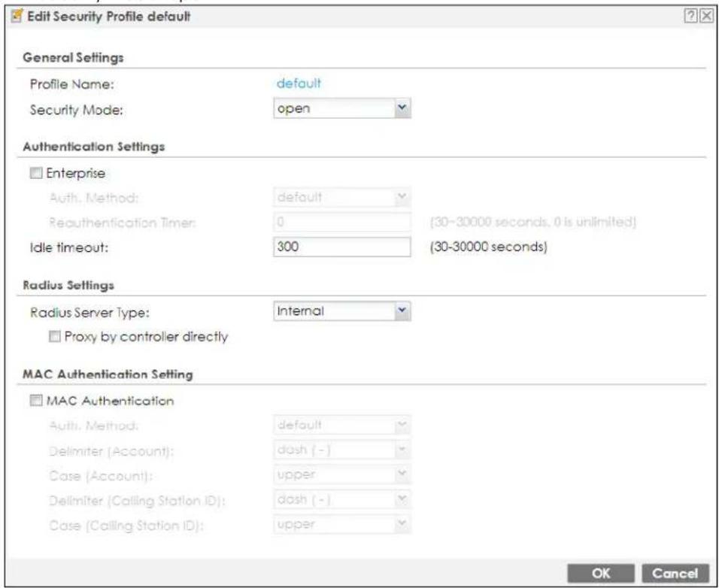Screen dimensions: 719x588
Task: Tick Proxy by controller directly checkbox
Action: coord(55,337)
